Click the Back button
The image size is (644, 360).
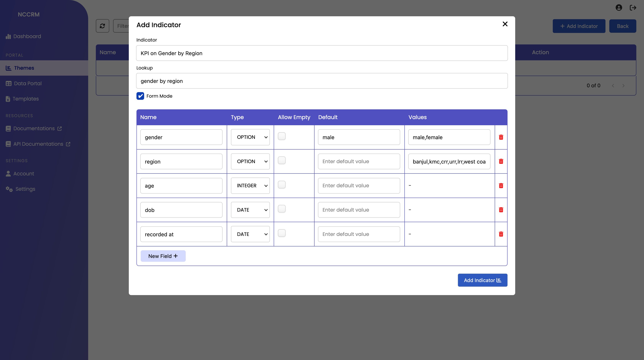coord(623,26)
